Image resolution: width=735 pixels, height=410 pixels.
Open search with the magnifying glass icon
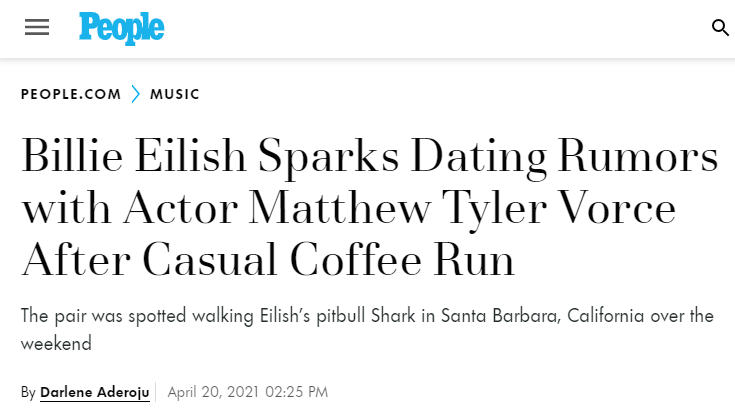[x=720, y=28]
